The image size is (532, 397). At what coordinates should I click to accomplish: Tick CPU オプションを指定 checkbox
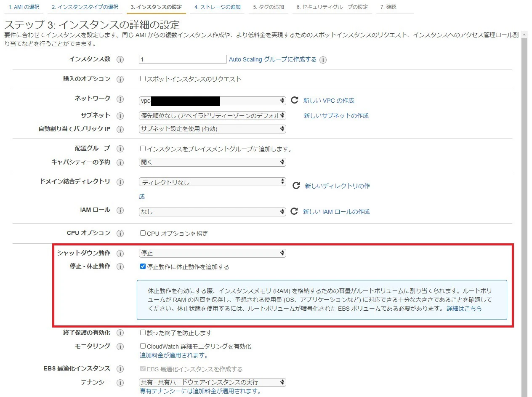point(143,233)
